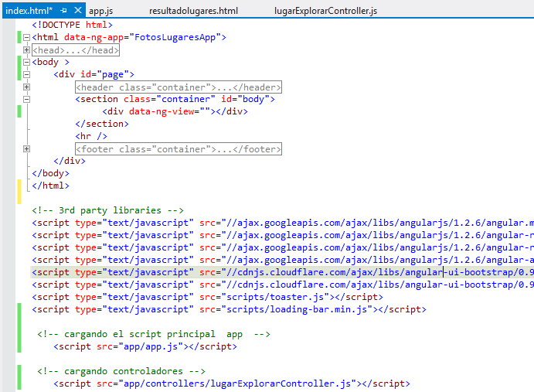Collapse the section container block
This screenshot has width=534, height=392.
point(26,99)
